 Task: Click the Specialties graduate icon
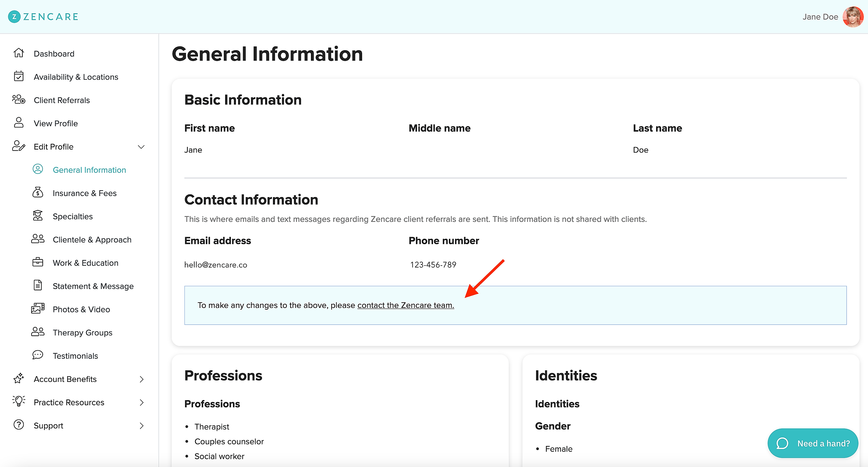point(38,216)
